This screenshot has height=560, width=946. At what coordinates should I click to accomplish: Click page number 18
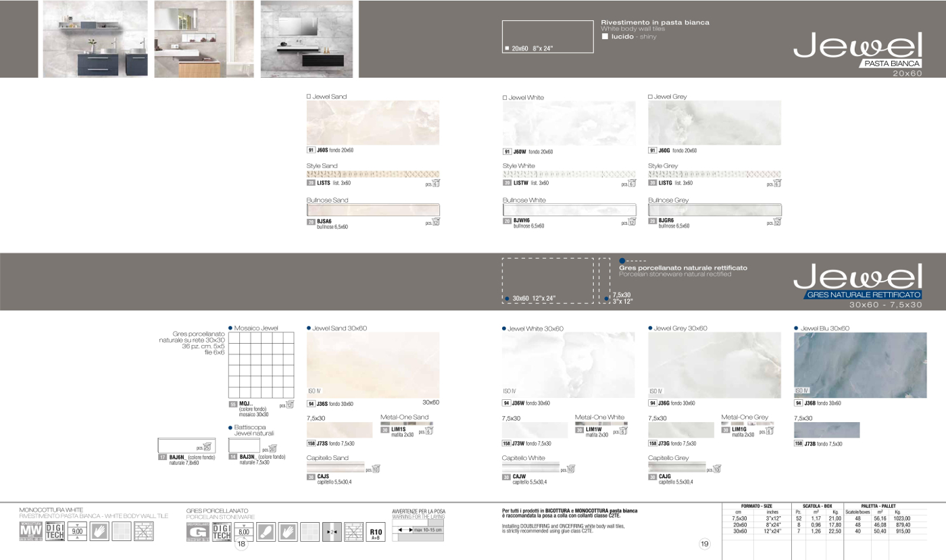pyautogui.click(x=241, y=544)
